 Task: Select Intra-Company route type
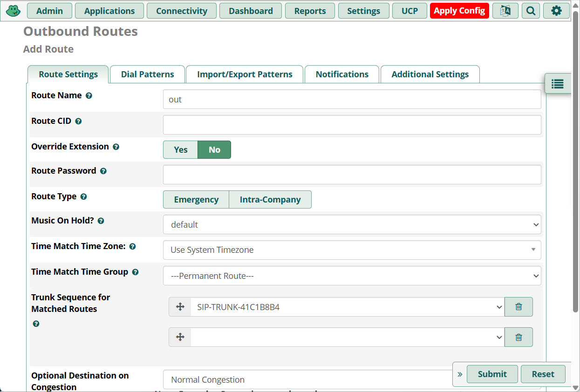point(270,200)
